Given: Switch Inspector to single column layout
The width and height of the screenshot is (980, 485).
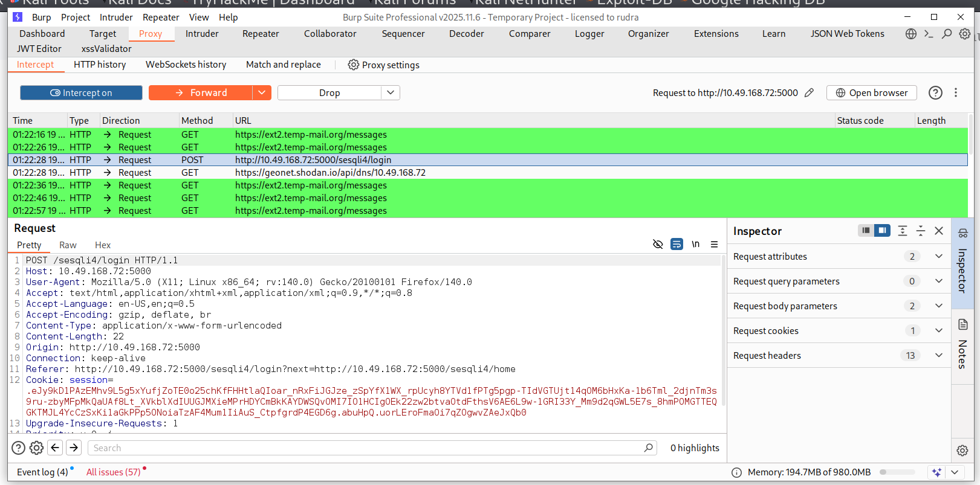Looking at the screenshot, I should click(866, 230).
